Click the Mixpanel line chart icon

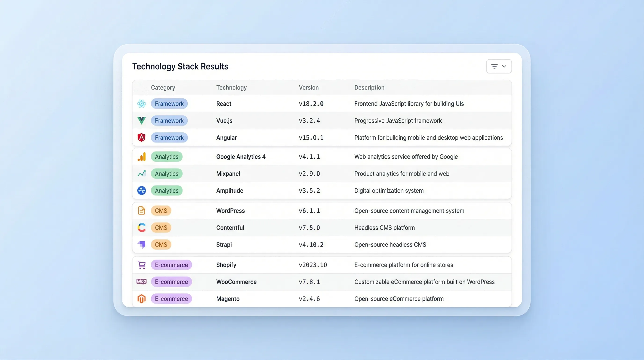[142, 173]
